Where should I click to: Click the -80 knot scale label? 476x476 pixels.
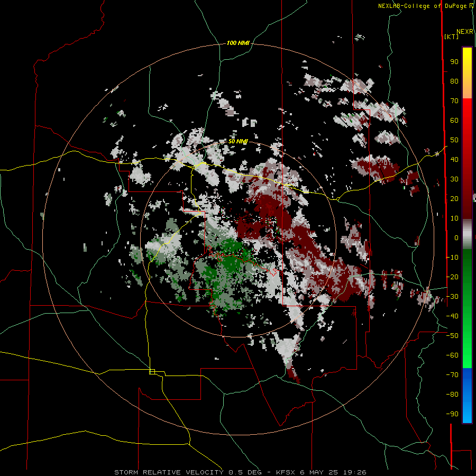[x=452, y=395]
